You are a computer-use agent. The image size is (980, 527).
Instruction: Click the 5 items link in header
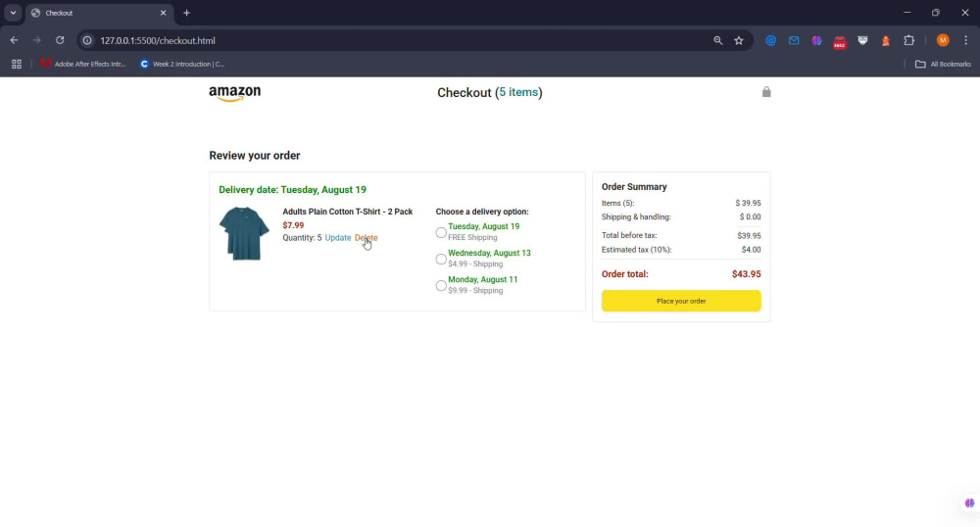518,92
